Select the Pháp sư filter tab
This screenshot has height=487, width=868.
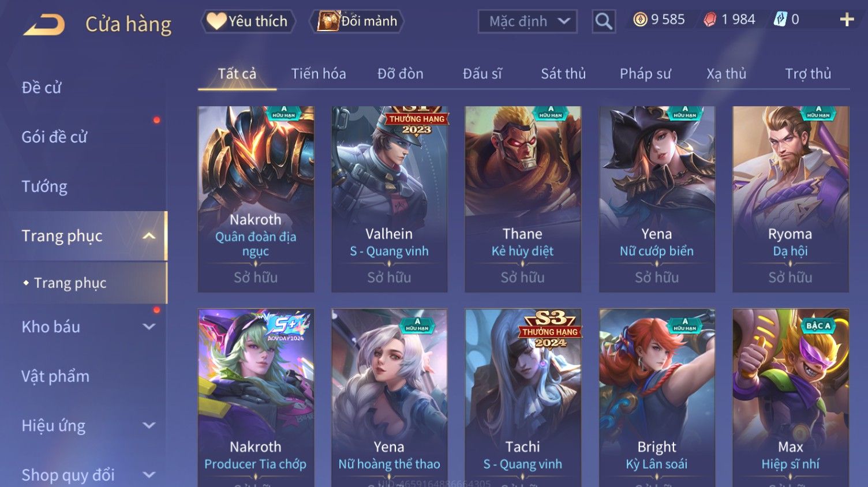click(x=645, y=74)
